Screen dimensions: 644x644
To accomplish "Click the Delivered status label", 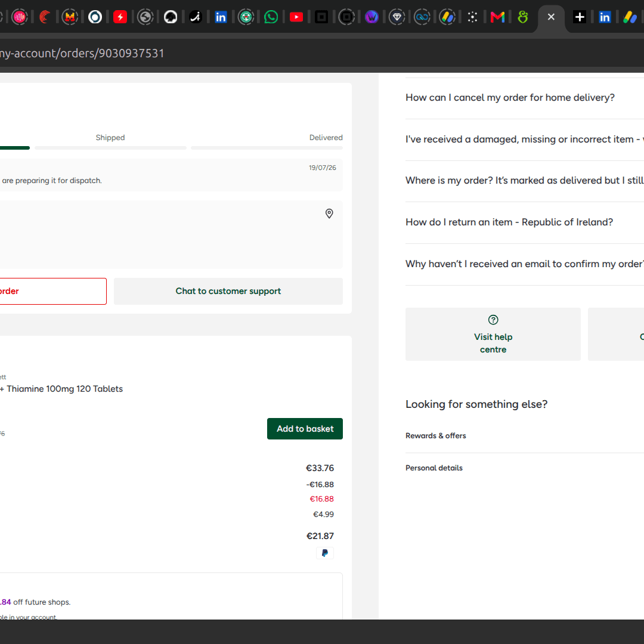I will (x=326, y=138).
